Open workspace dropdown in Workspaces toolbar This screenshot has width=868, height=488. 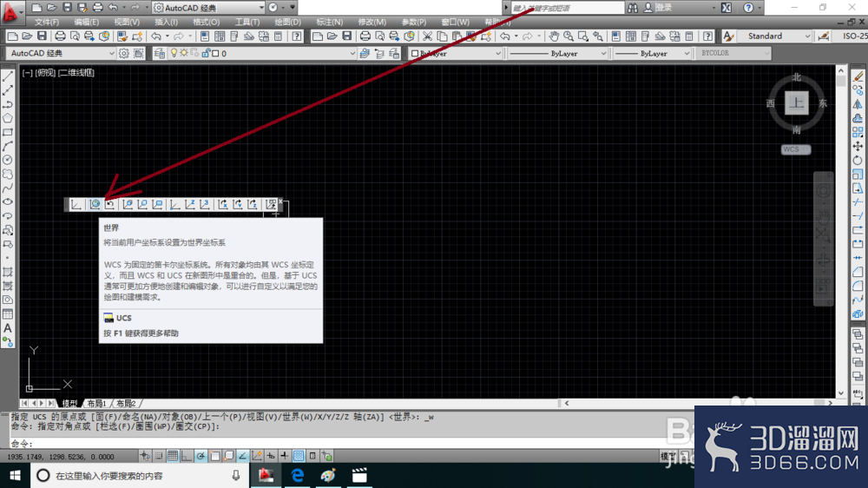pyautogui.click(x=61, y=53)
